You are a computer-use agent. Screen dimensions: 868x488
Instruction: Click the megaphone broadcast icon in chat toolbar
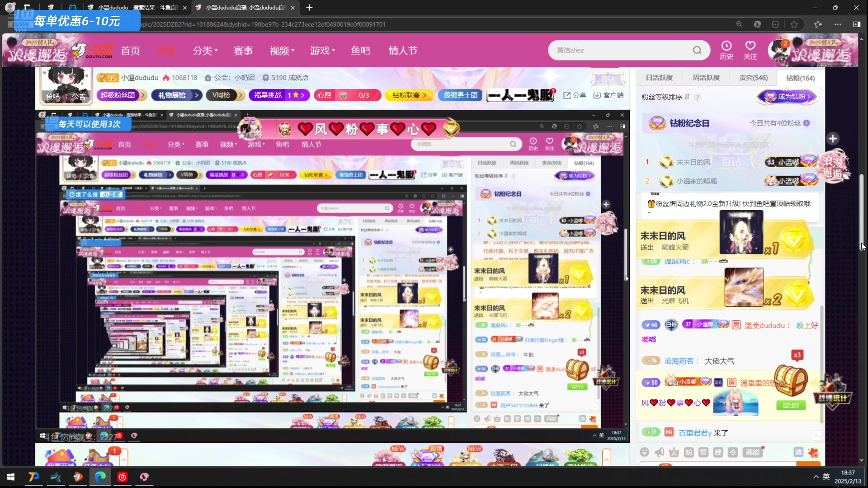660,452
